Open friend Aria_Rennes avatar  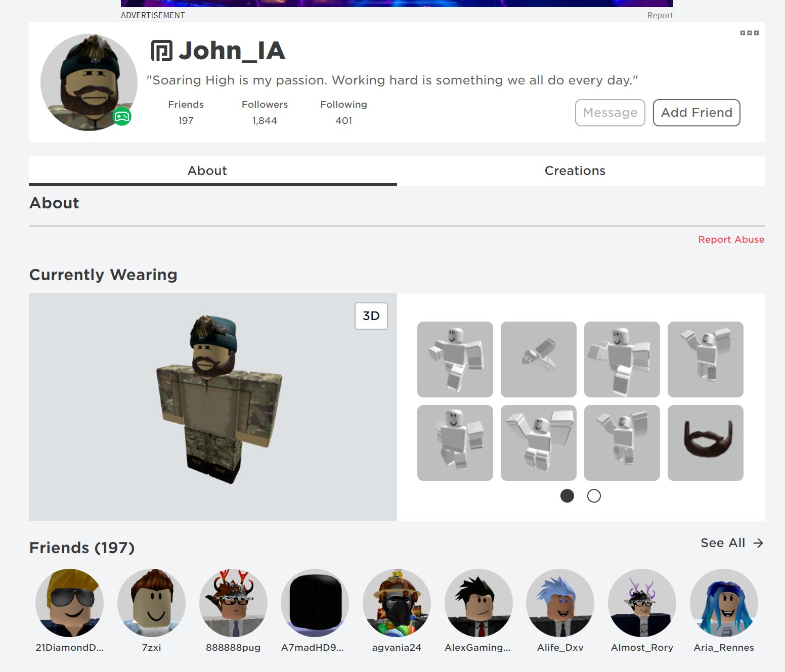pyautogui.click(x=724, y=603)
